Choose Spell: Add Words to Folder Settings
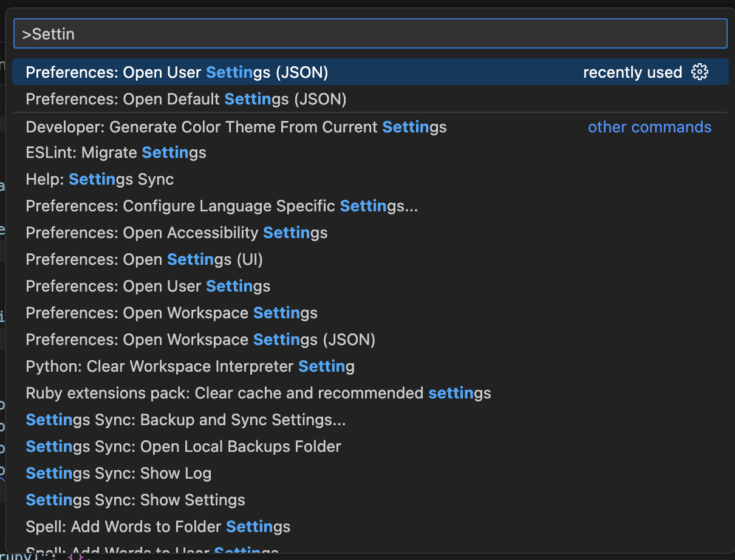 (158, 527)
